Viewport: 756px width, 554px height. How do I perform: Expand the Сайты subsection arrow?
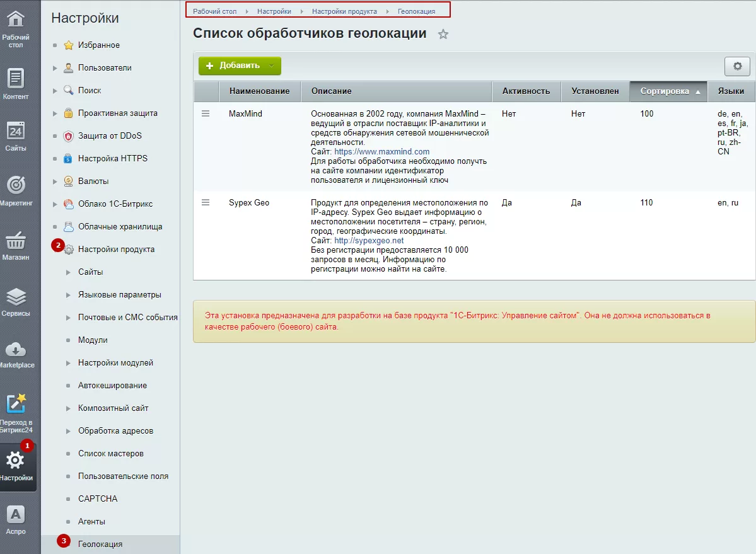pyautogui.click(x=68, y=272)
